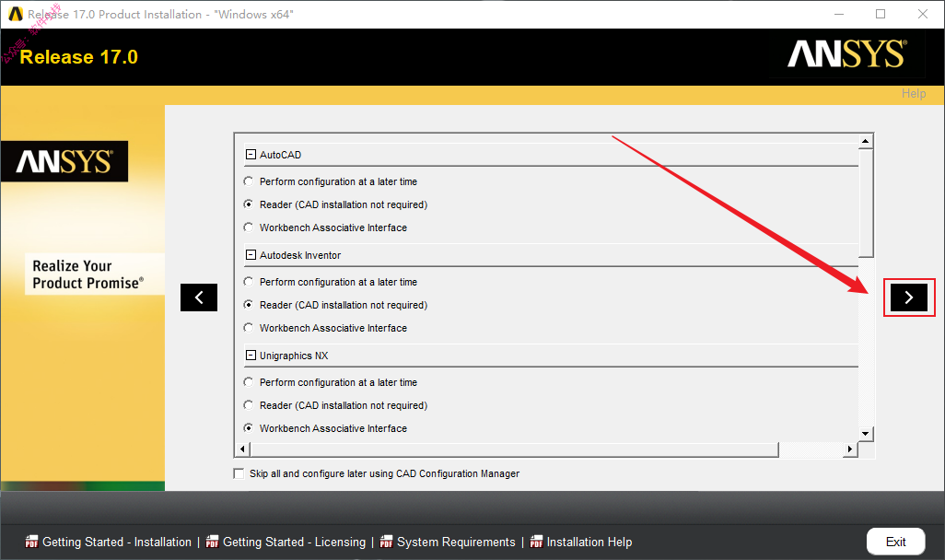Collapse the Unigraphics NX section
Screen dimensions: 945x560
pyautogui.click(x=251, y=356)
